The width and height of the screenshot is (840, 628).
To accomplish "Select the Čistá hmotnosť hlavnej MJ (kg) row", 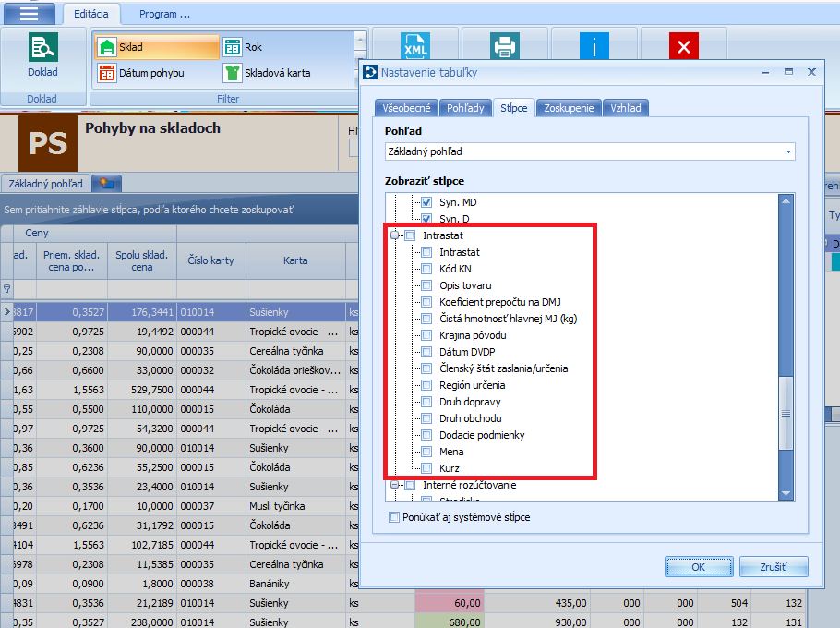I will (x=508, y=319).
